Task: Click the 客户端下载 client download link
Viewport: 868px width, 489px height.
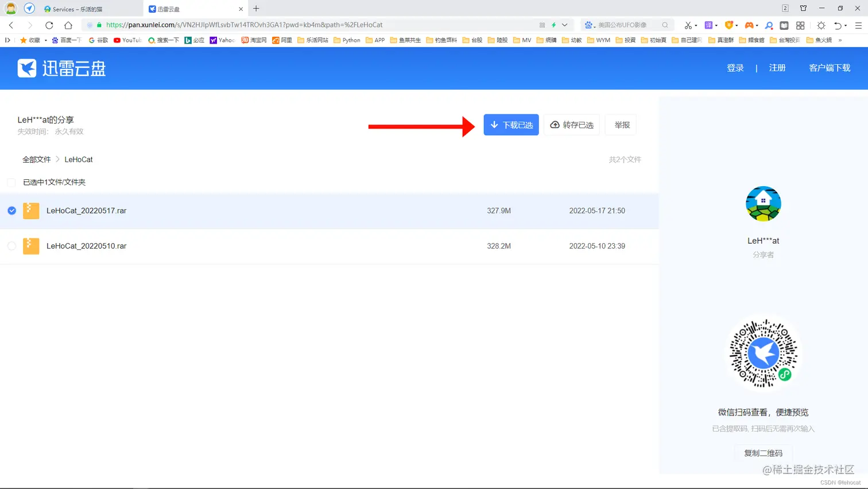Action: (x=830, y=68)
